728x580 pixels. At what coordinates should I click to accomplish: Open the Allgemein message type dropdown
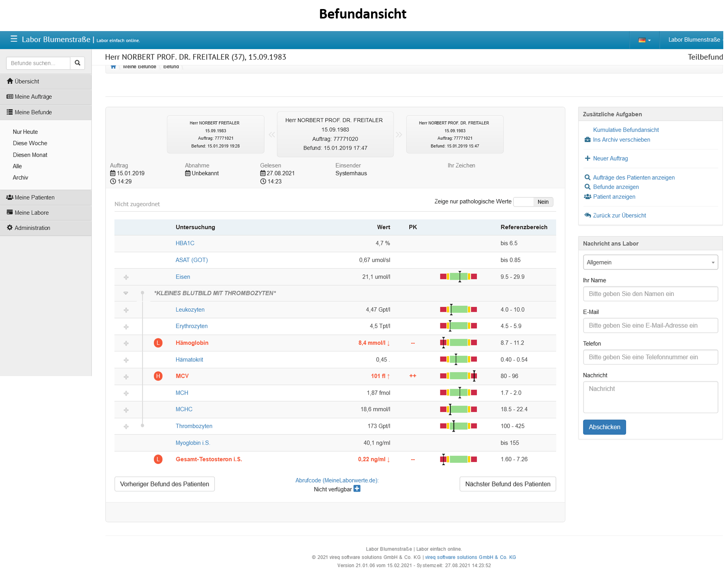pos(650,262)
